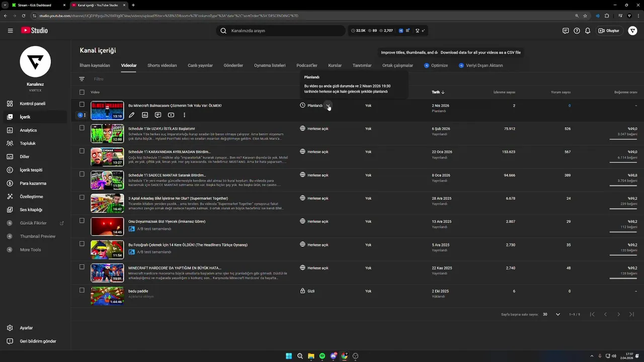Image resolution: width=644 pixels, height=362 pixels.
Task: Bookmark this page with the star icon
Action: click(x=585, y=16)
